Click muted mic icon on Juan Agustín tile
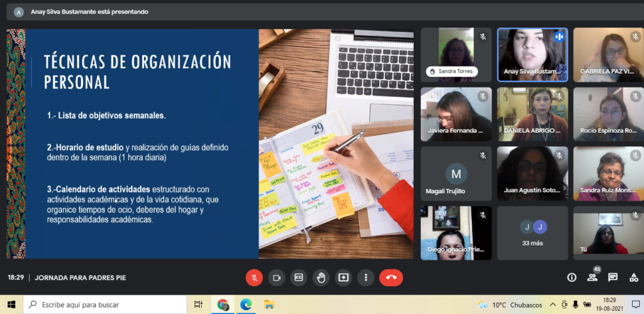The height and width of the screenshot is (314, 644). pos(559,155)
